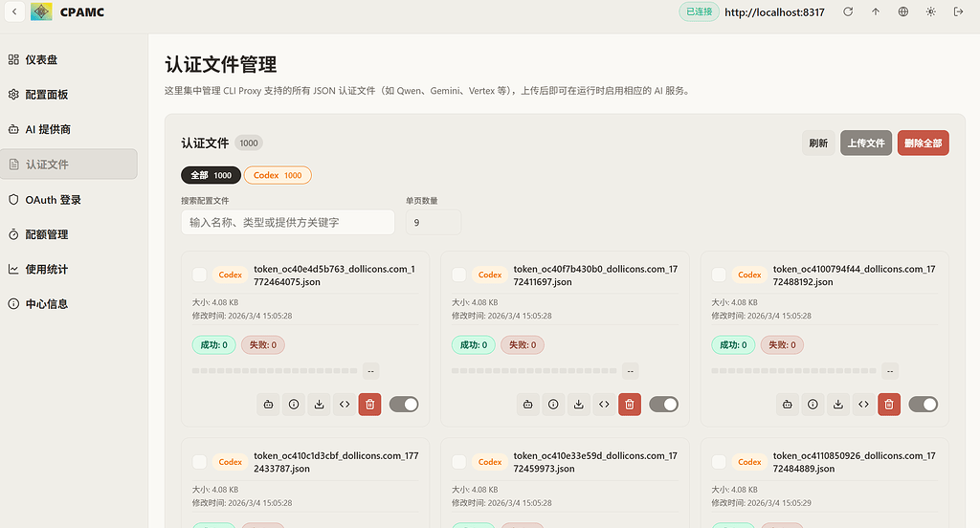Screen dimensions: 980x528
Task: Switch theme with the sun icon
Action: point(930,11)
